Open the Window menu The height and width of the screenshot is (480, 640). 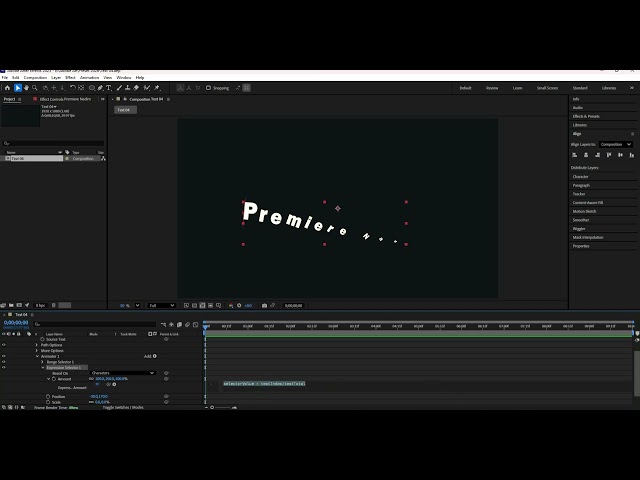pos(124,78)
